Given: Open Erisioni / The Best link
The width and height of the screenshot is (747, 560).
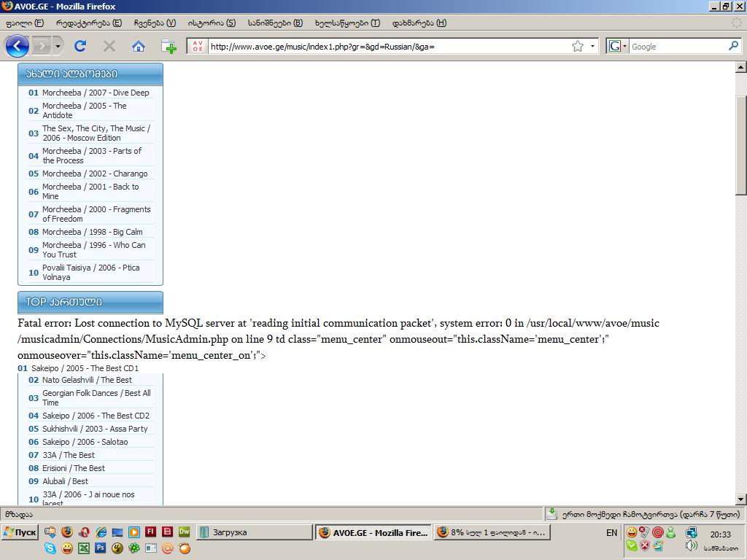Looking at the screenshot, I should pyautogui.click(x=74, y=468).
